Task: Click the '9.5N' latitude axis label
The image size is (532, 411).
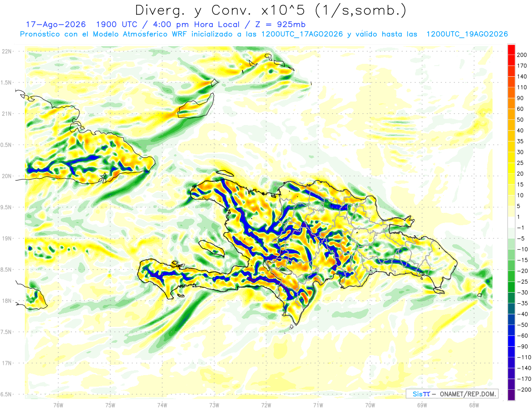Action: [6, 207]
